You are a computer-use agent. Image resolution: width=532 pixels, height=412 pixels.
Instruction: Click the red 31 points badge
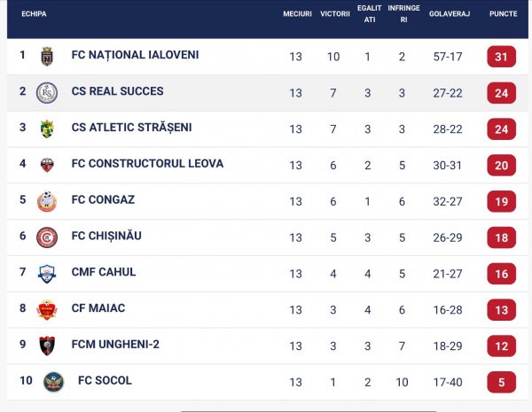[501, 57]
